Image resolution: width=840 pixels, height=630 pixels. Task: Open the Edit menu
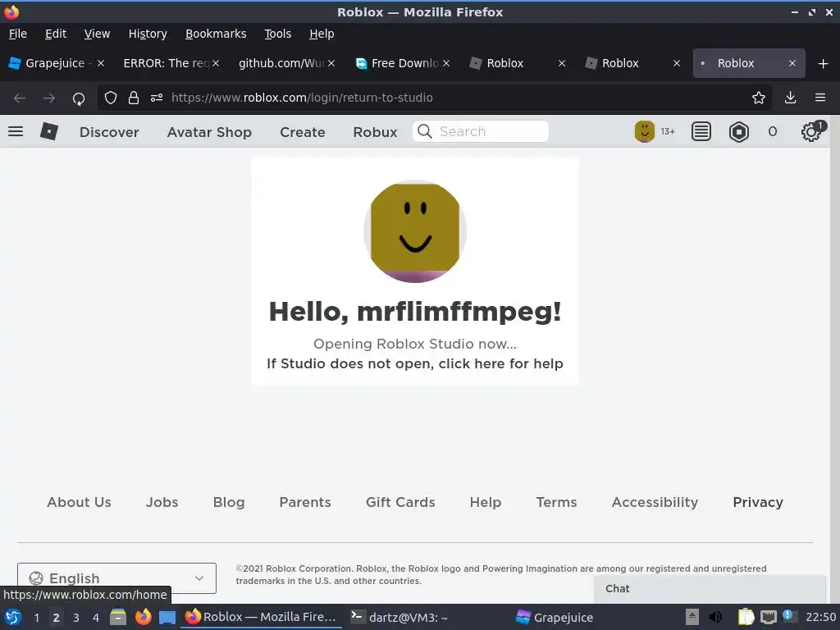56,34
